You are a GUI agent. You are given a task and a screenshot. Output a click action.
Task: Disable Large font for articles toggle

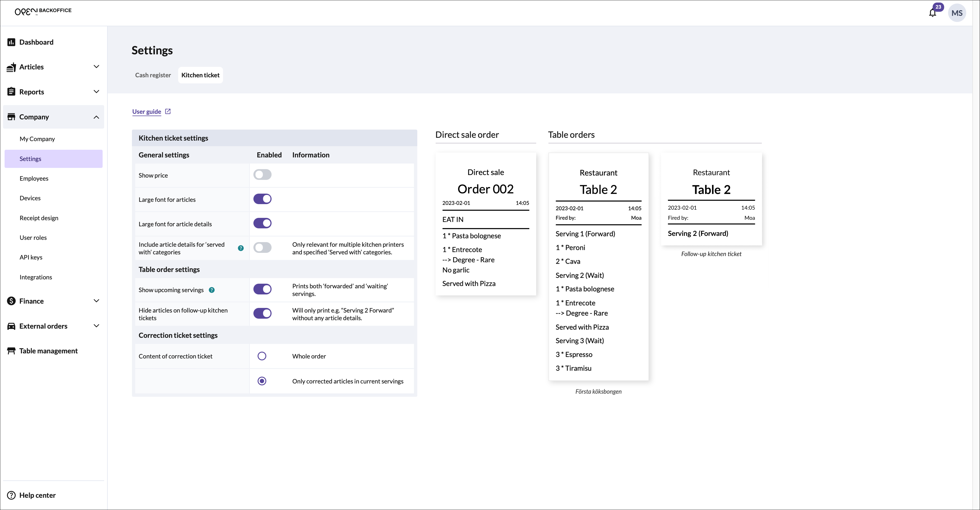262,199
